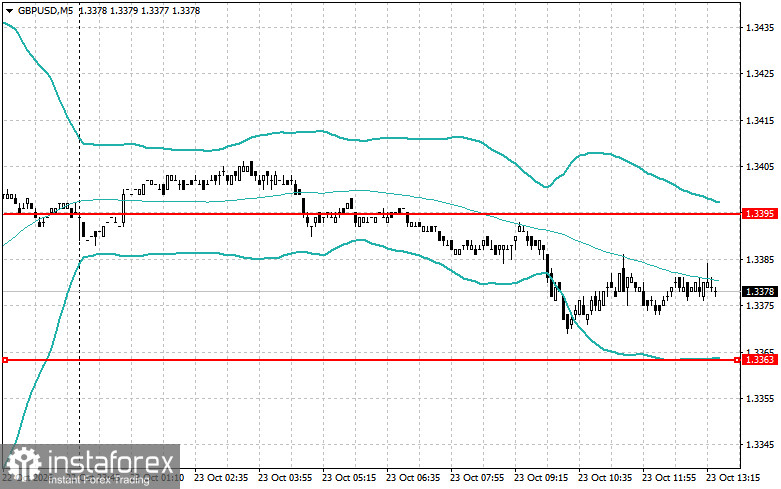The width and height of the screenshot is (781, 489).
Task: Click the 23 Oct 03:55 time label
Action: point(285,478)
